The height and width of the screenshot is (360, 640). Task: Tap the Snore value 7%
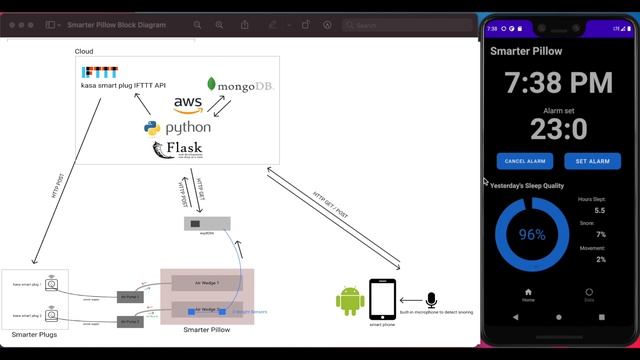point(601,235)
